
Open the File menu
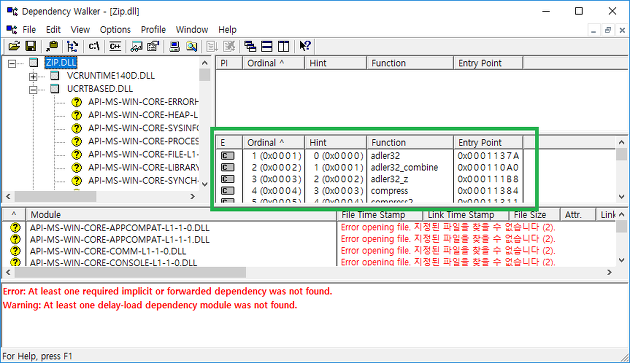[x=29, y=30]
